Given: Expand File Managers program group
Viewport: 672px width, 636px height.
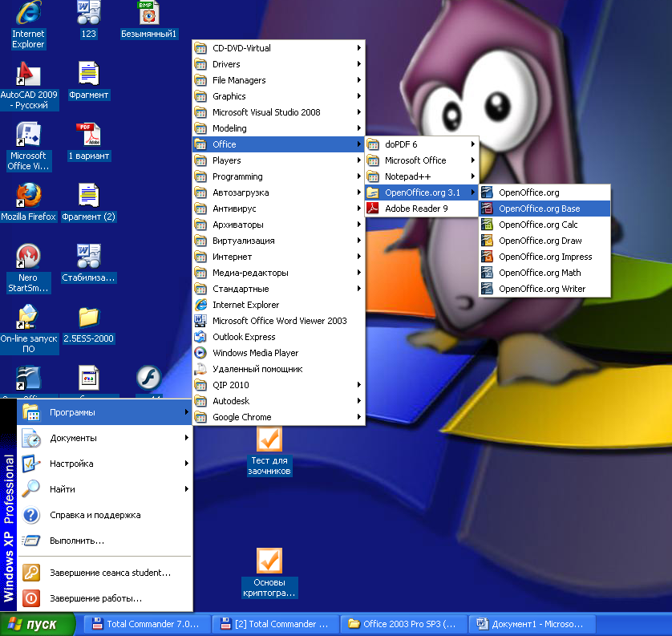Looking at the screenshot, I should pos(278,80).
